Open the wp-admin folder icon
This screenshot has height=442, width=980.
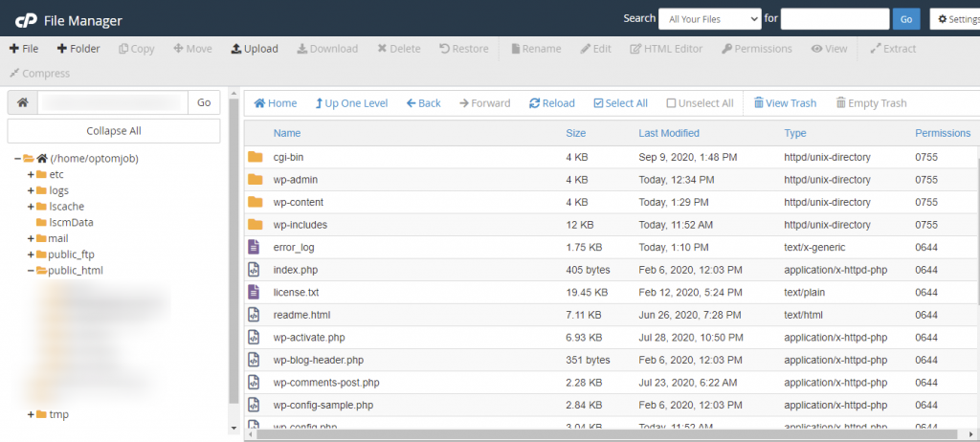click(255, 180)
